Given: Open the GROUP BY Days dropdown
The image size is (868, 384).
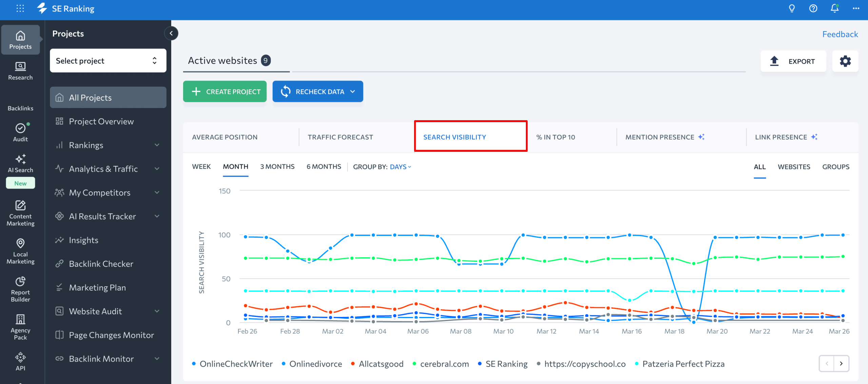Looking at the screenshot, I should pyautogui.click(x=399, y=167).
